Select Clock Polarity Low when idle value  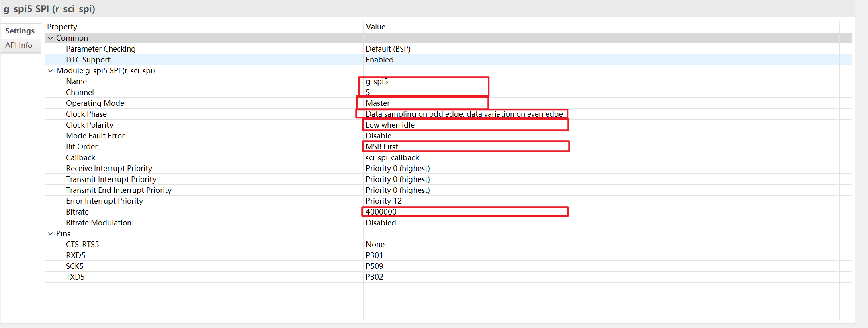390,125
